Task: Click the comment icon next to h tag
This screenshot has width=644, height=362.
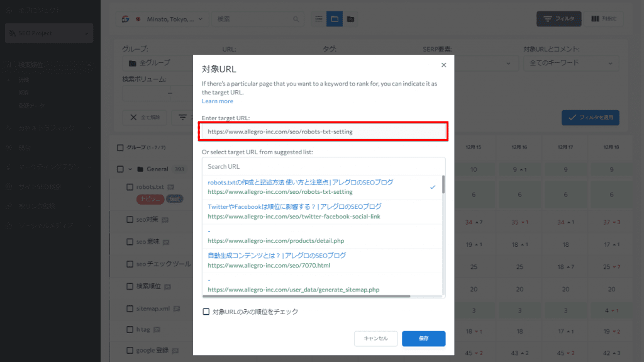Action: pos(157,330)
